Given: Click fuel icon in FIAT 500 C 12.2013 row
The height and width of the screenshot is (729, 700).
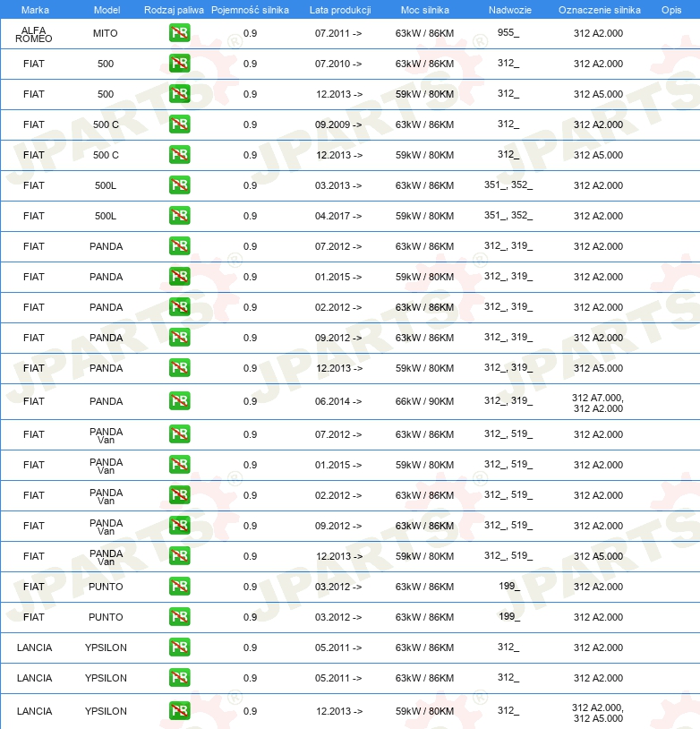Looking at the screenshot, I should pyautogui.click(x=179, y=155).
